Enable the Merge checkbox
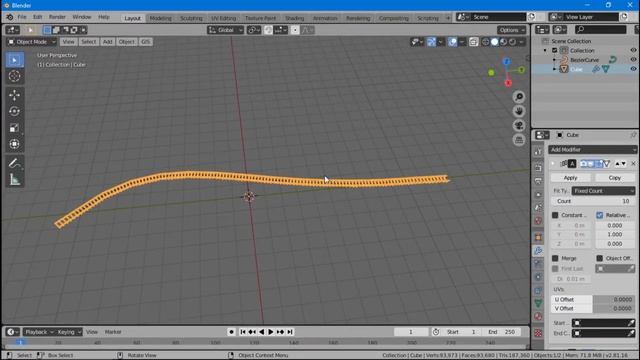The image size is (640, 360). (555, 258)
